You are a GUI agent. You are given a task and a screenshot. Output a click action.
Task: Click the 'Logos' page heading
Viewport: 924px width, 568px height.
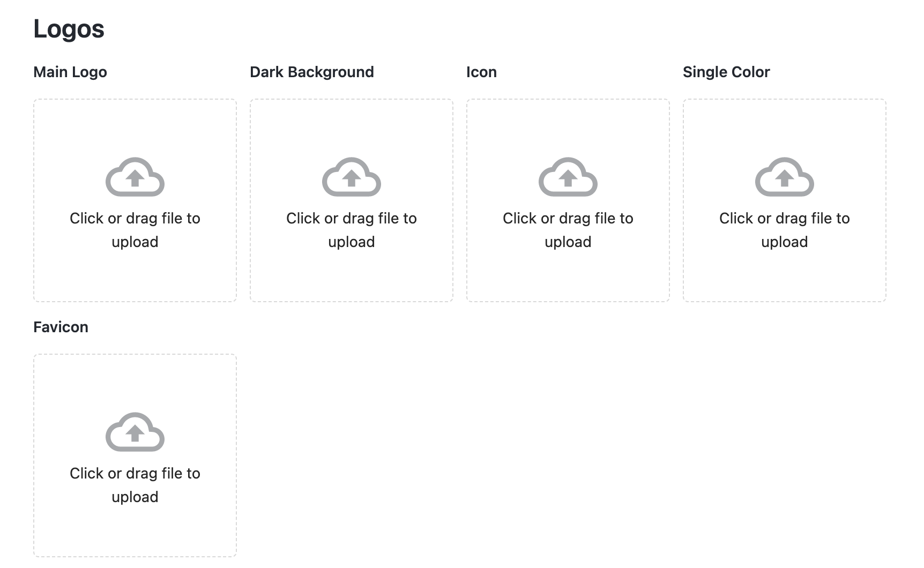[69, 29]
